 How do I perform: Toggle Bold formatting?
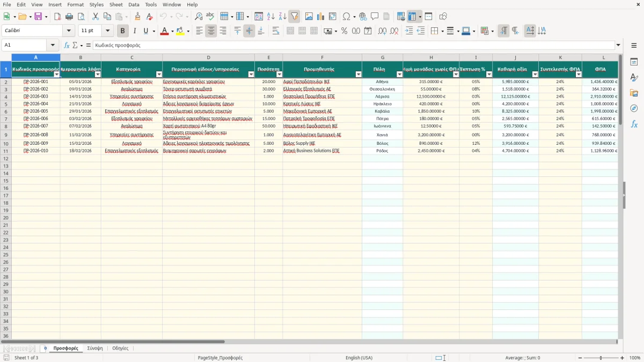coord(123,31)
